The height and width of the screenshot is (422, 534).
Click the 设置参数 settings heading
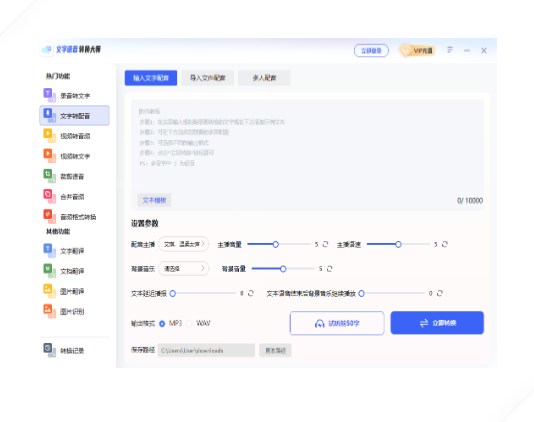coord(145,223)
